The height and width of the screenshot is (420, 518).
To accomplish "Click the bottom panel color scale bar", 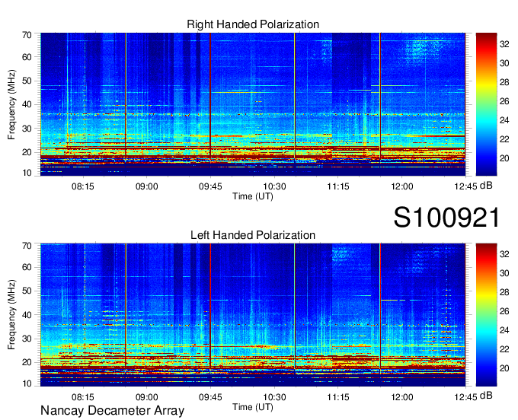I will (x=486, y=315).
